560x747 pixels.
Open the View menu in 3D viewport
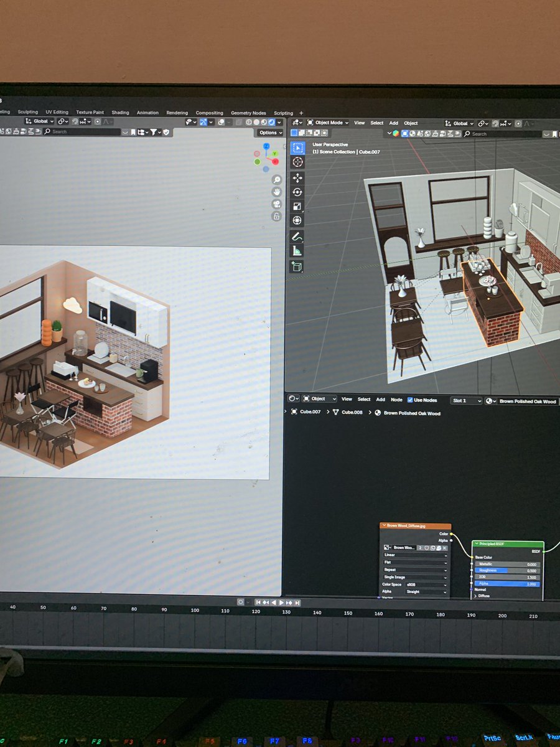click(360, 123)
